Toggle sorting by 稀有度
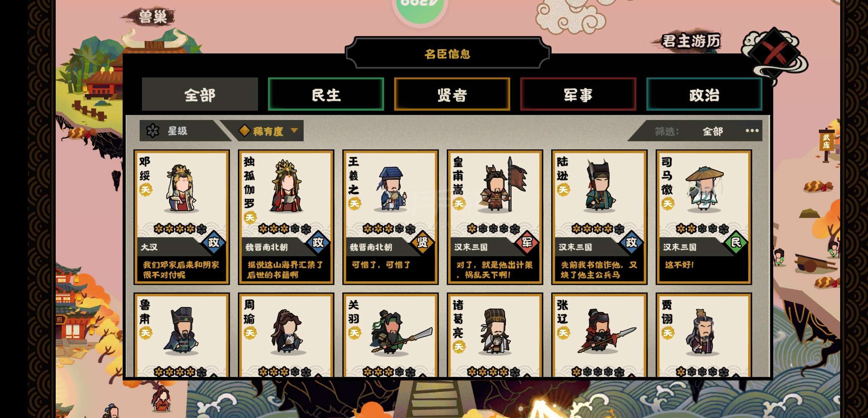 pos(267,131)
